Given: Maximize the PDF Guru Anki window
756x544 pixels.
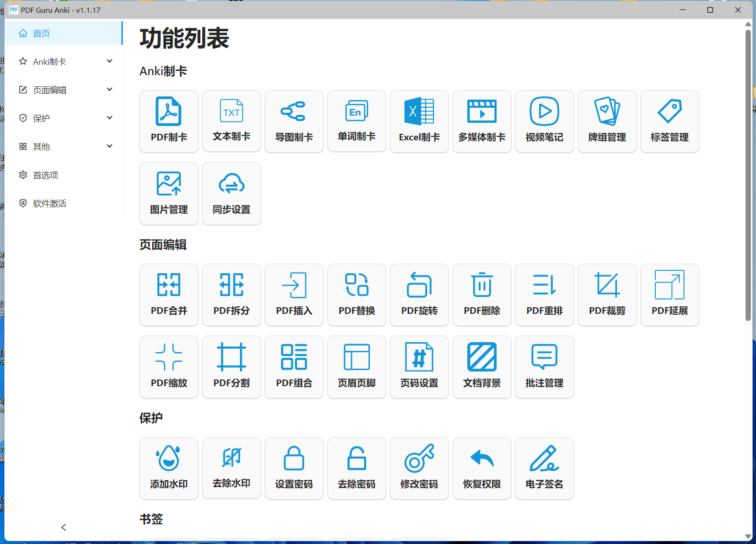Looking at the screenshot, I should pos(710,10).
